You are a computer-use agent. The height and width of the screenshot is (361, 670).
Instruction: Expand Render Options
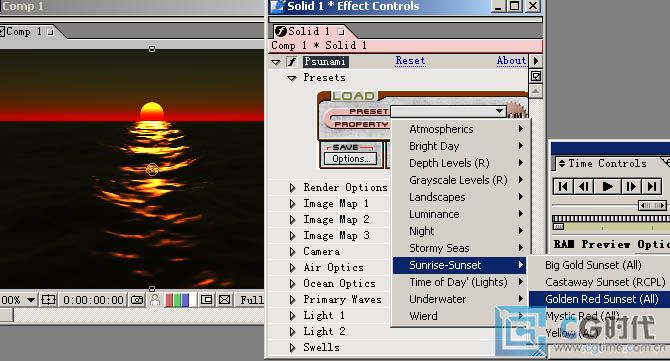(x=292, y=188)
